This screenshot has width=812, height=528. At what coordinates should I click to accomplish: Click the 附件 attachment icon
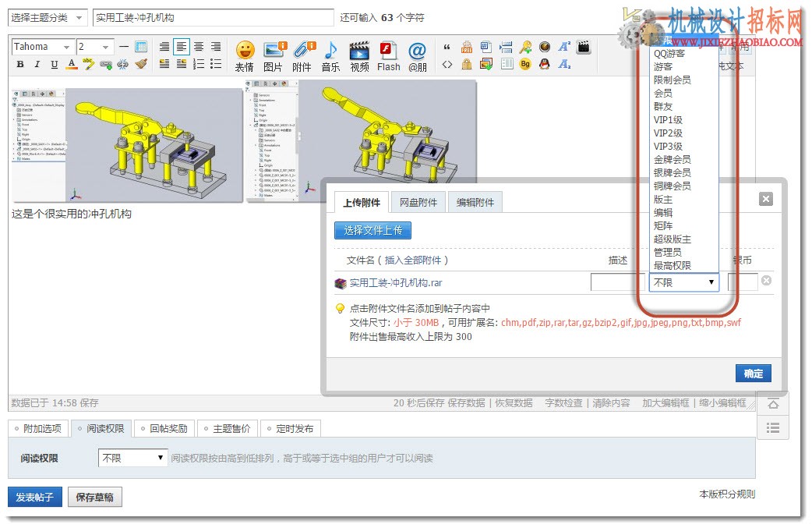[303, 56]
